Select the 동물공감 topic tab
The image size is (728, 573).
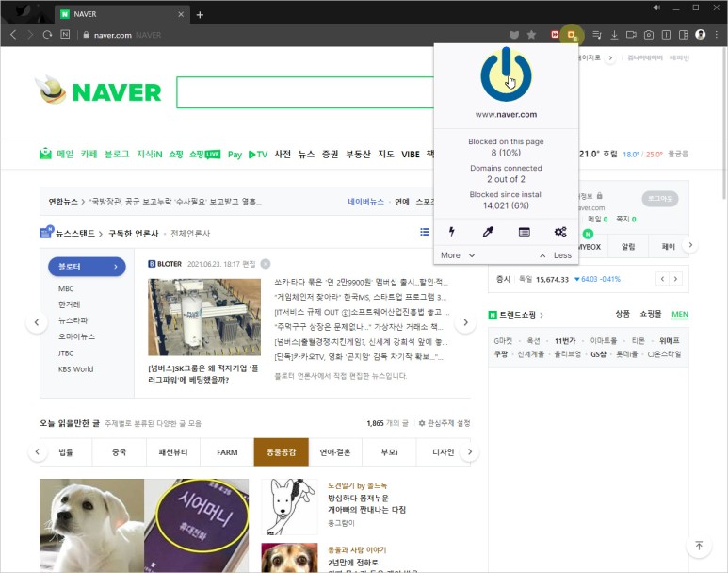pos(281,451)
